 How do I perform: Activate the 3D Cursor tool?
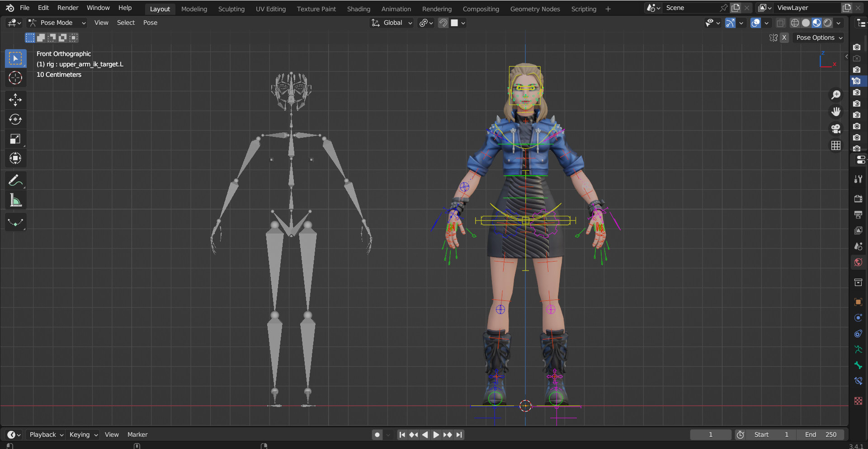point(15,78)
